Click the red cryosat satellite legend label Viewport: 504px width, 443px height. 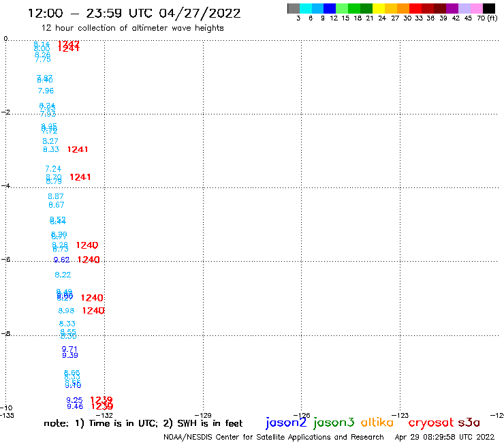point(431,423)
